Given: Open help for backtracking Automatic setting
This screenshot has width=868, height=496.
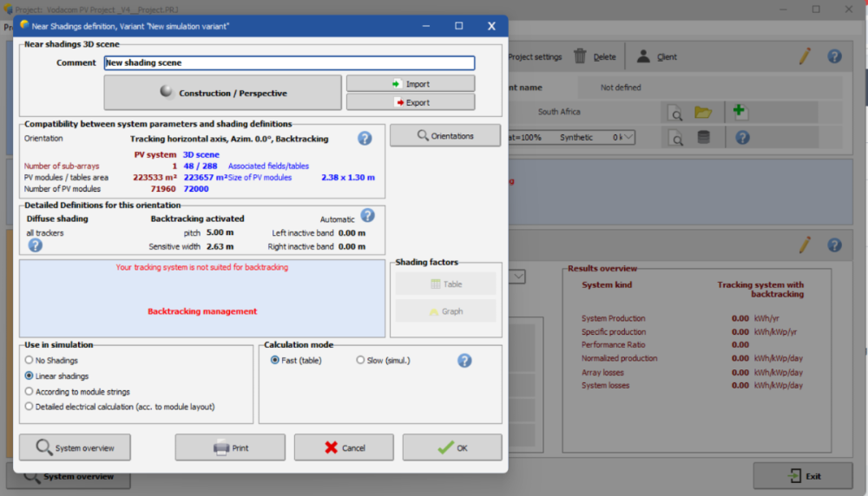Looking at the screenshot, I should pos(367,215).
